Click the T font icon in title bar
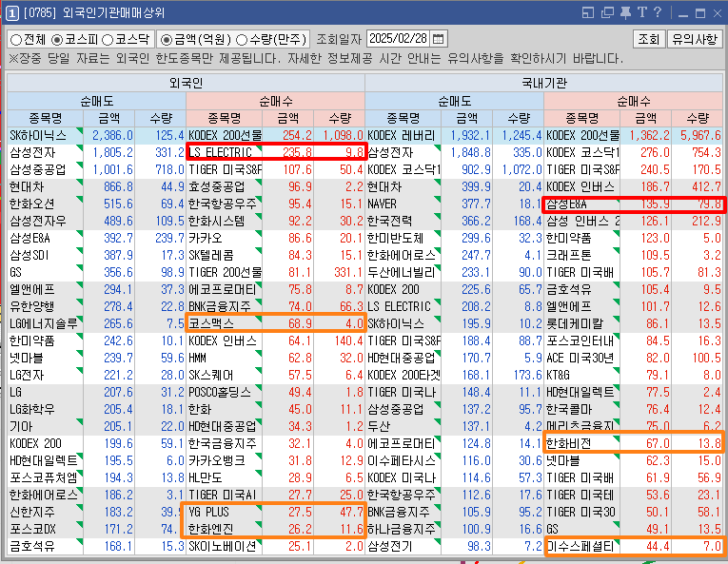Viewport: 728px width, 564px height. [642, 12]
